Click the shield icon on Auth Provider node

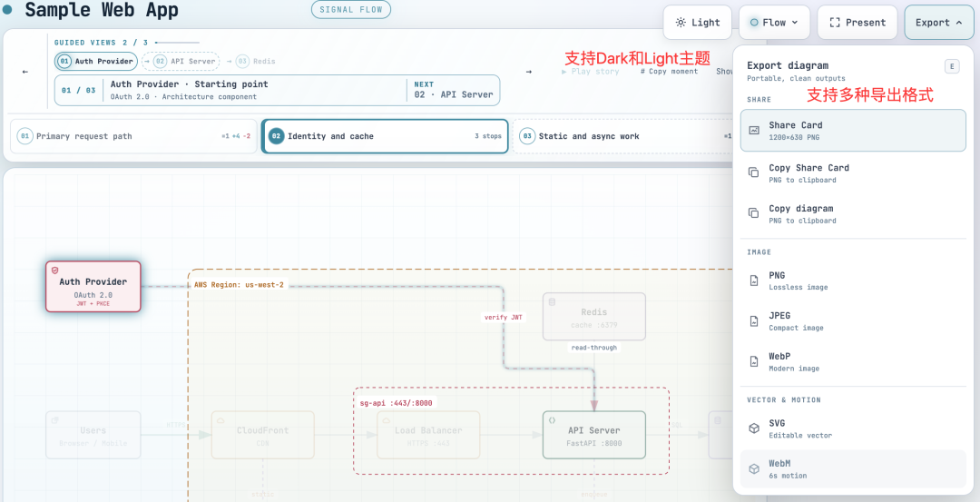coord(55,271)
